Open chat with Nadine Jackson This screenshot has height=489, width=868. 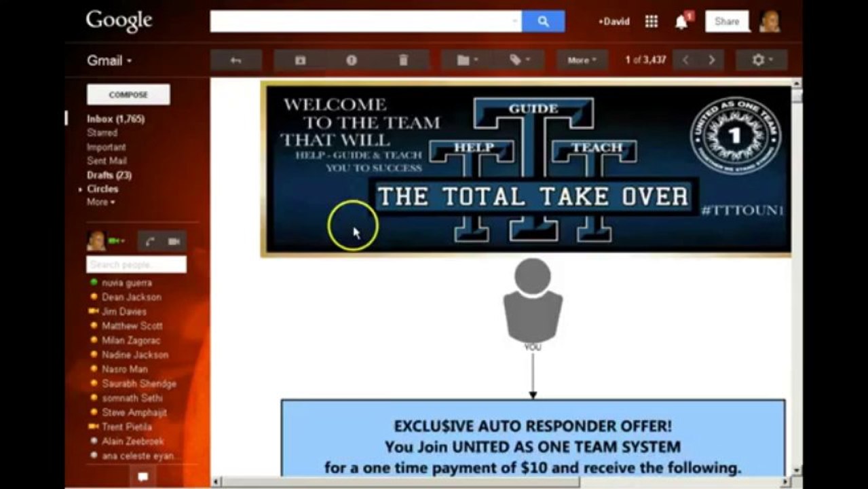click(134, 355)
